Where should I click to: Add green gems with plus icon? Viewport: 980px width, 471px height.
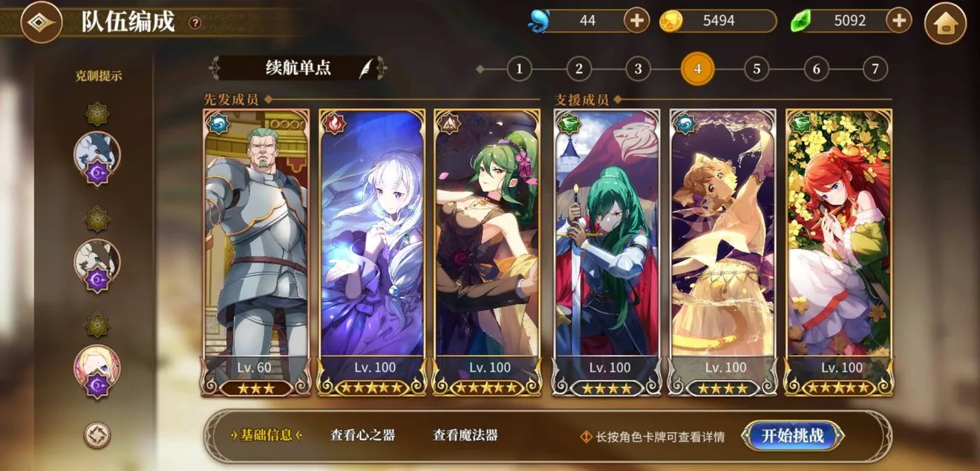tap(899, 21)
